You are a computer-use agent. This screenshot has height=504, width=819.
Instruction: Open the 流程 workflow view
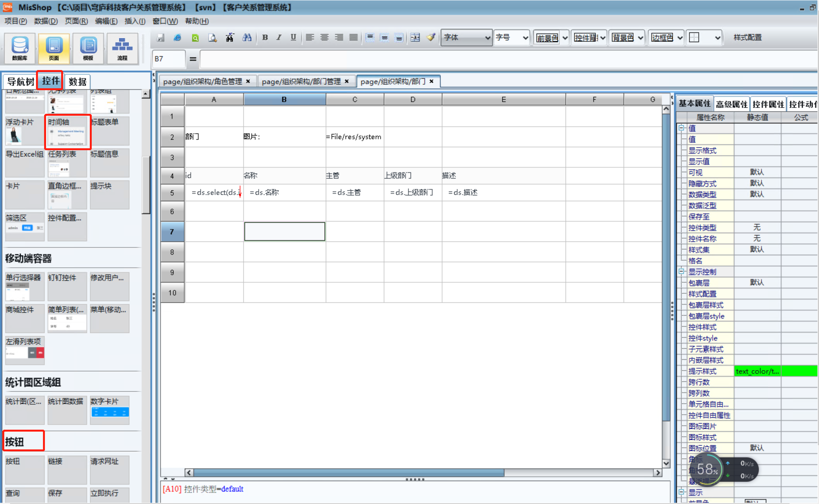[122, 48]
